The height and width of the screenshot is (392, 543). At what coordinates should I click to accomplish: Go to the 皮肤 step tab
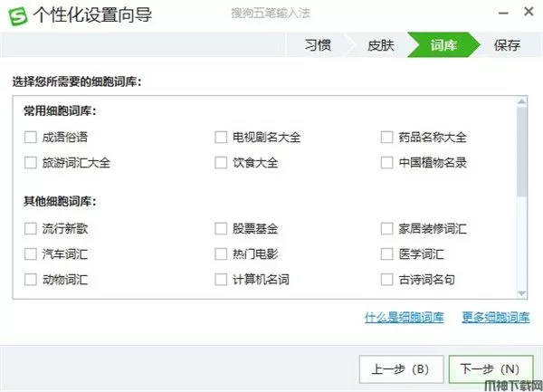tap(379, 44)
